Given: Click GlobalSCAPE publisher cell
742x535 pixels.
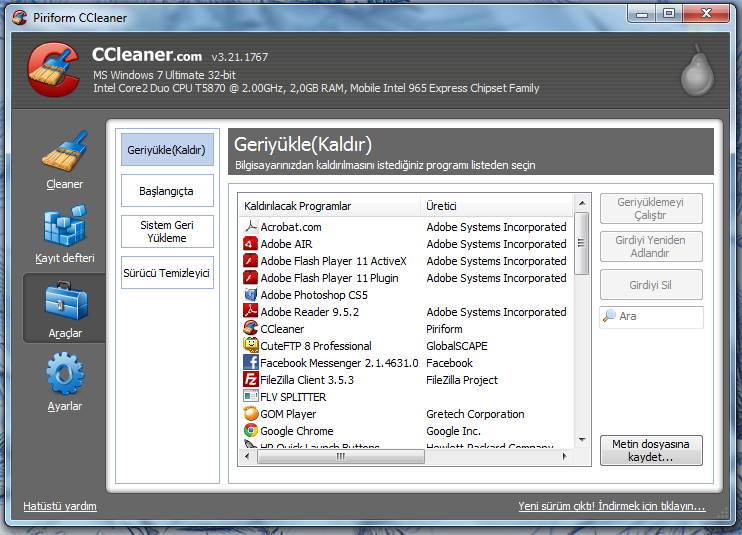Looking at the screenshot, I should click(457, 346).
